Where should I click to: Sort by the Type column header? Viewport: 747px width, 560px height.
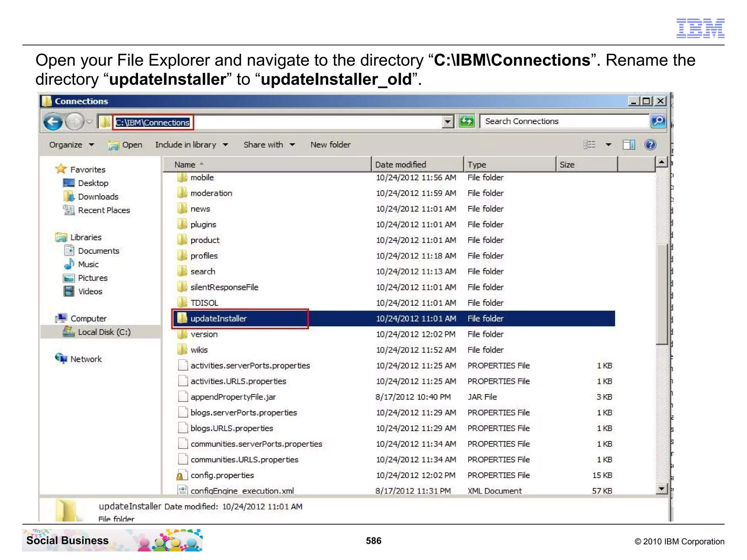click(510, 164)
